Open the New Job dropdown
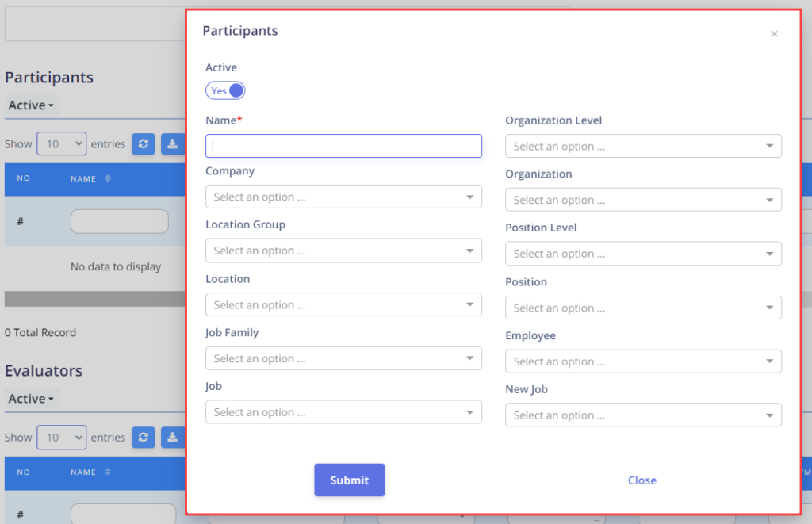 (643, 415)
